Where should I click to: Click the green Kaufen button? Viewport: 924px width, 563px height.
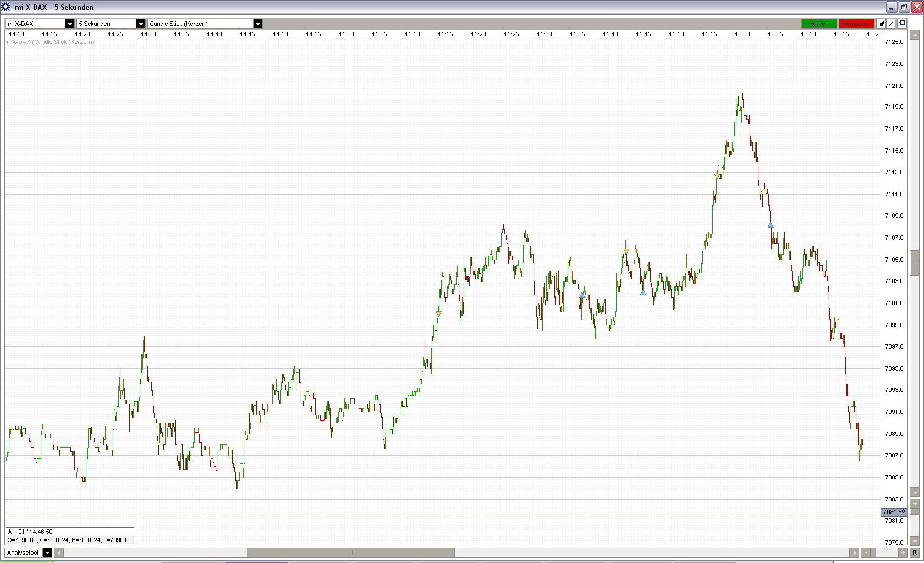[819, 24]
